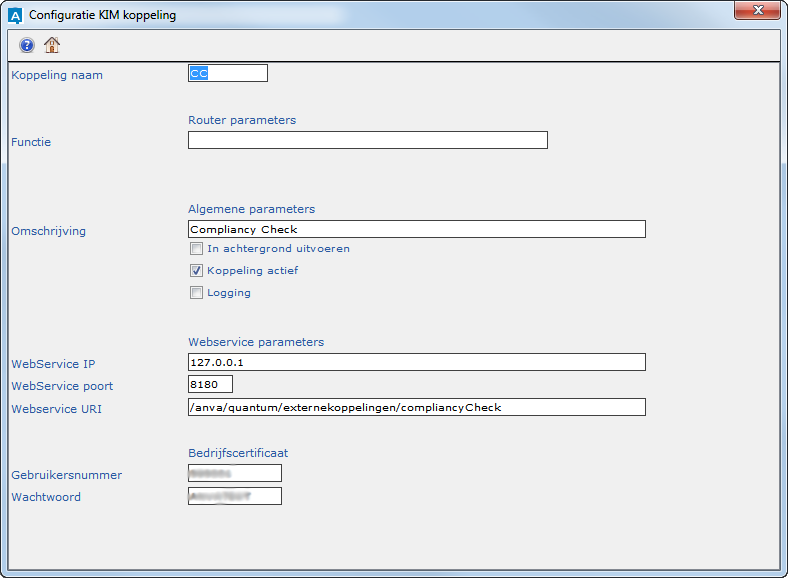Image resolution: width=788 pixels, height=578 pixels.
Task: Click the application logo in the title bar
Action: tap(15, 16)
